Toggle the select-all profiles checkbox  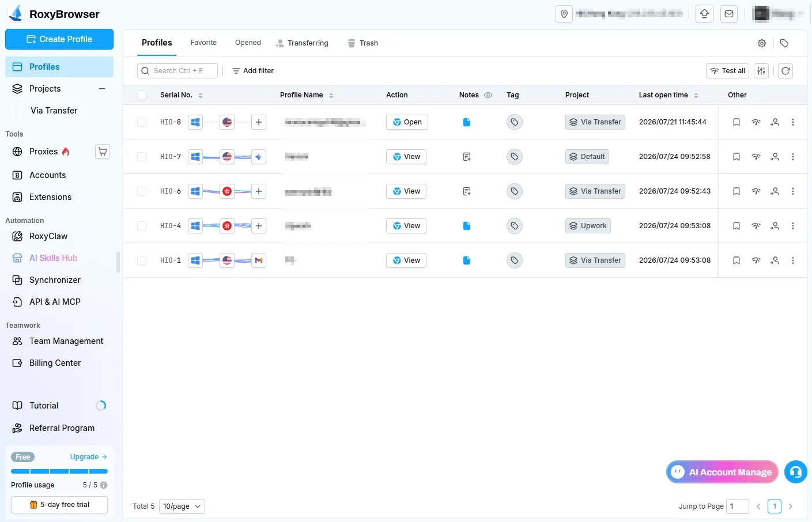(x=142, y=95)
